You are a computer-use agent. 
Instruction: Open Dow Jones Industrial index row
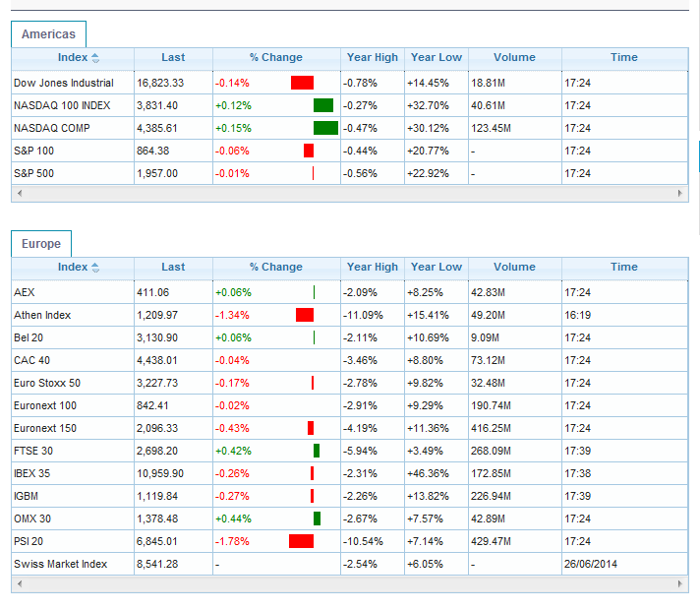click(64, 83)
